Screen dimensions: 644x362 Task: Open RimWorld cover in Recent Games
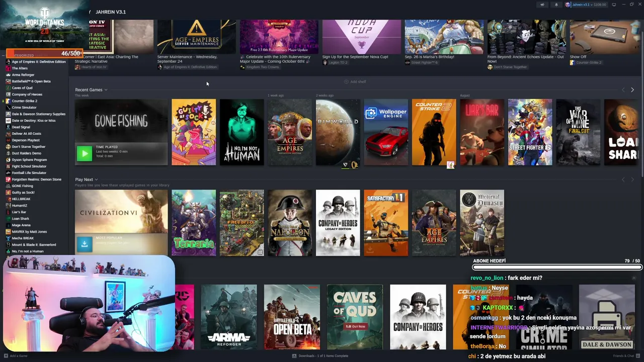tap(338, 132)
